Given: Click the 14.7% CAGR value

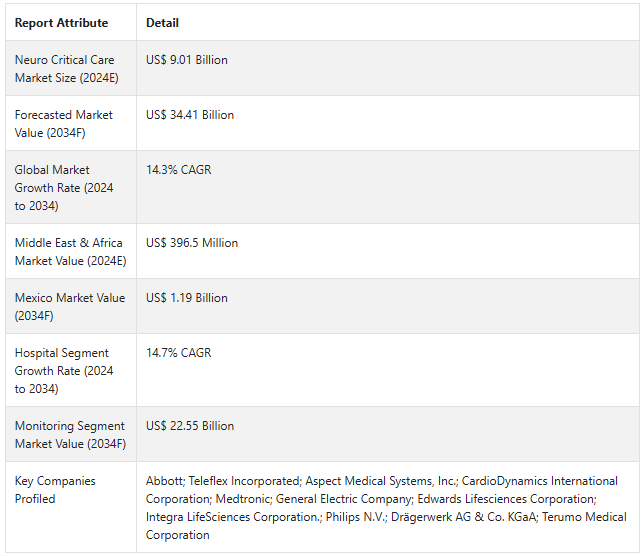Looking at the screenshot, I should point(179,353).
